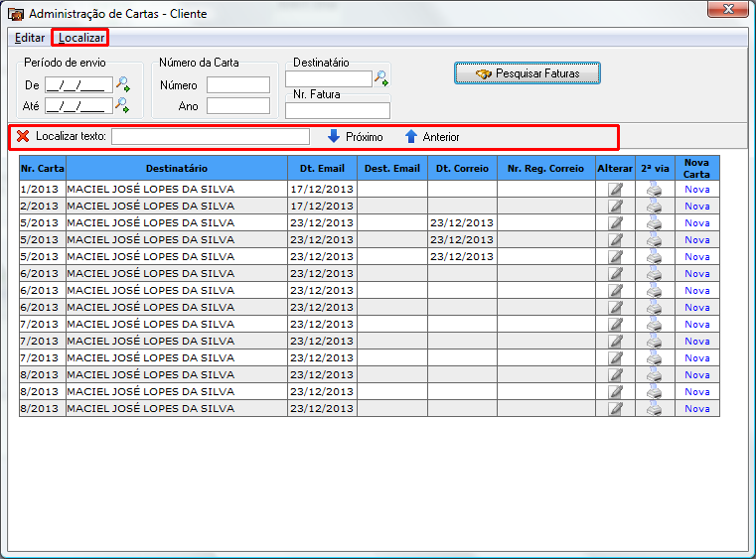Open the Editar menu

tap(30, 38)
